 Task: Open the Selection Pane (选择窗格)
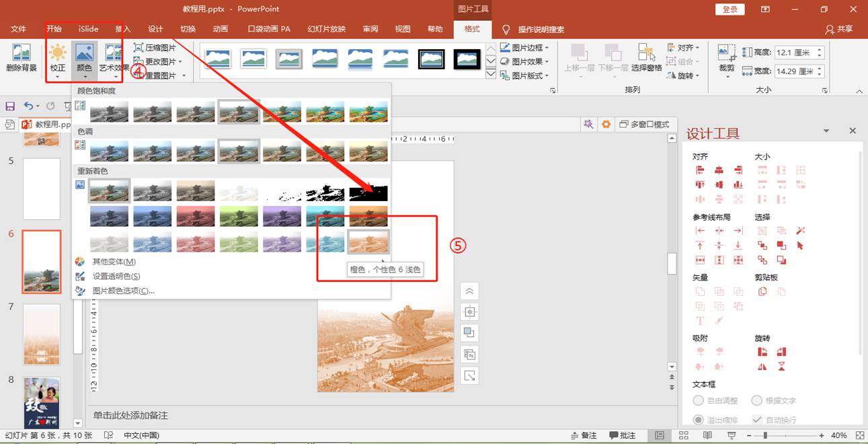(647, 57)
